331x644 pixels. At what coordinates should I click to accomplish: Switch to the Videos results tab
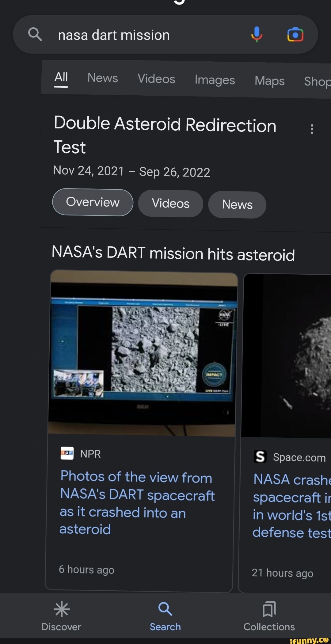click(x=156, y=79)
